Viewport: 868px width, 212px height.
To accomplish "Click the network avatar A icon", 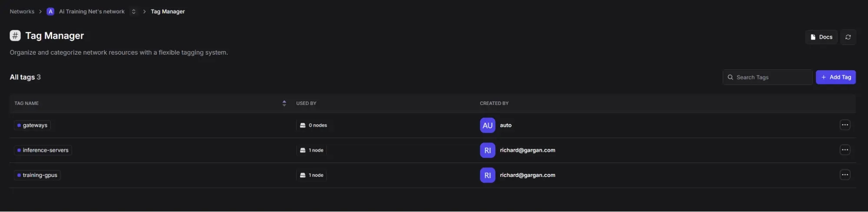I will [x=50, y=12].
